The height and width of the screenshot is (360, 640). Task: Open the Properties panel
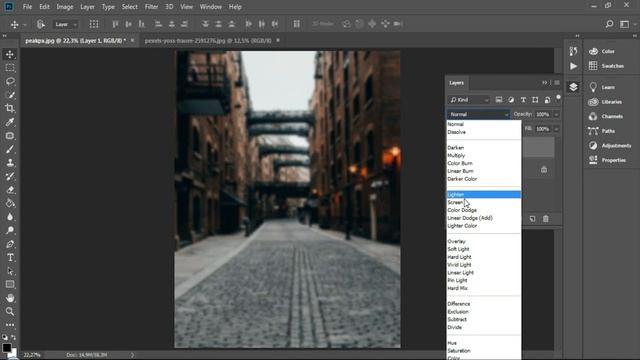click(607, 160)
